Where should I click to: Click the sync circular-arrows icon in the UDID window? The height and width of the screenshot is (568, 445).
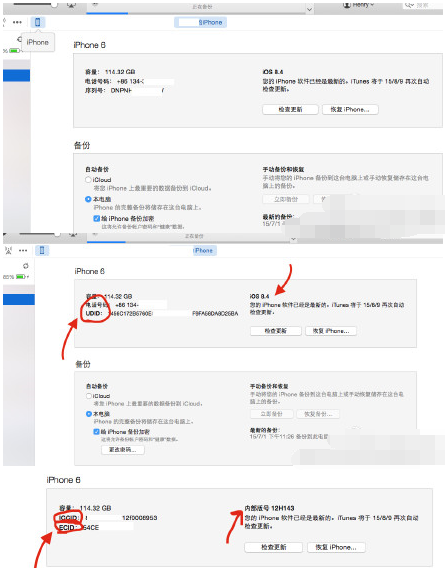pyautogui.click(x=26, y=266)
